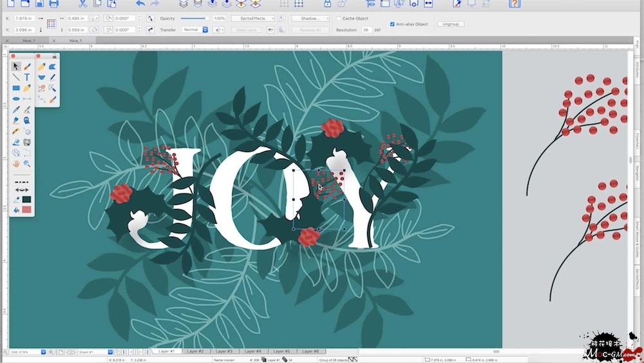The image size is (644, 363).
Task: Enable the Cache Object checkbox
Action: 339,19
